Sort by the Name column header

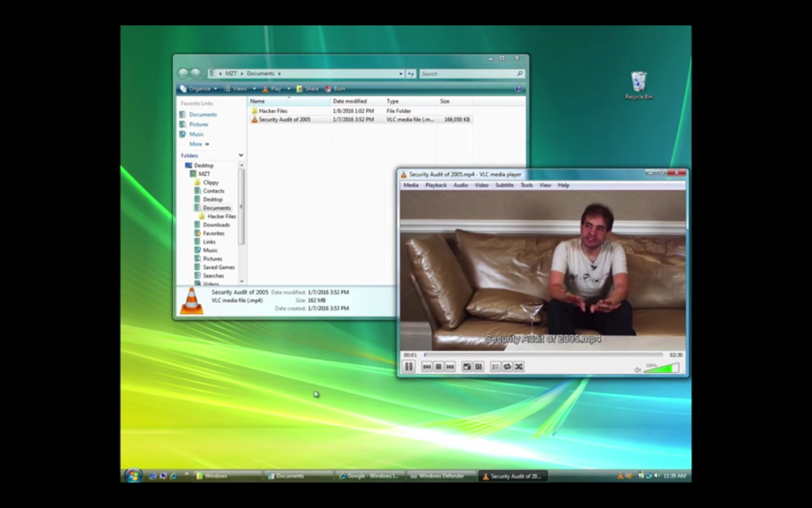pos(289,101)
